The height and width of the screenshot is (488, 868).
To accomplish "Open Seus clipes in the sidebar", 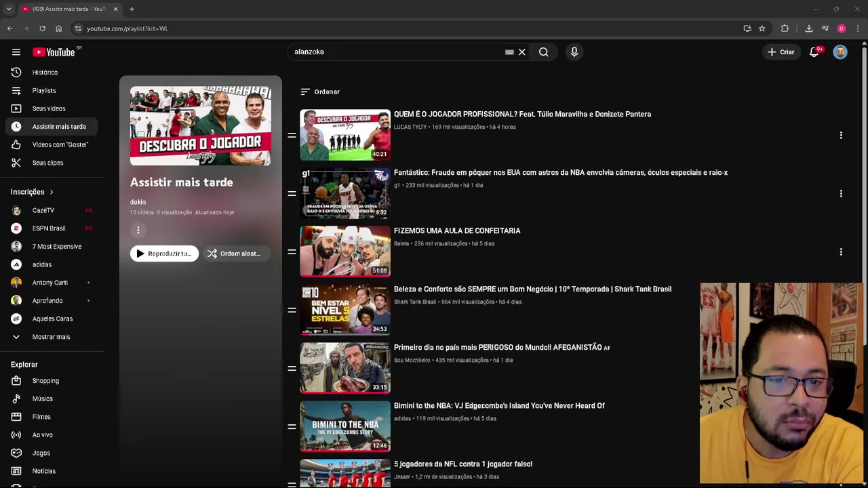I will (x=52, y=163).
